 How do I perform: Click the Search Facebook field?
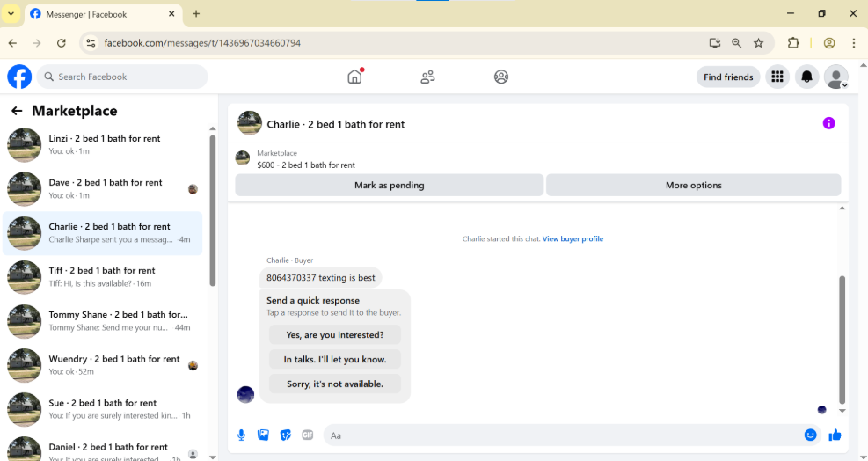121,77
